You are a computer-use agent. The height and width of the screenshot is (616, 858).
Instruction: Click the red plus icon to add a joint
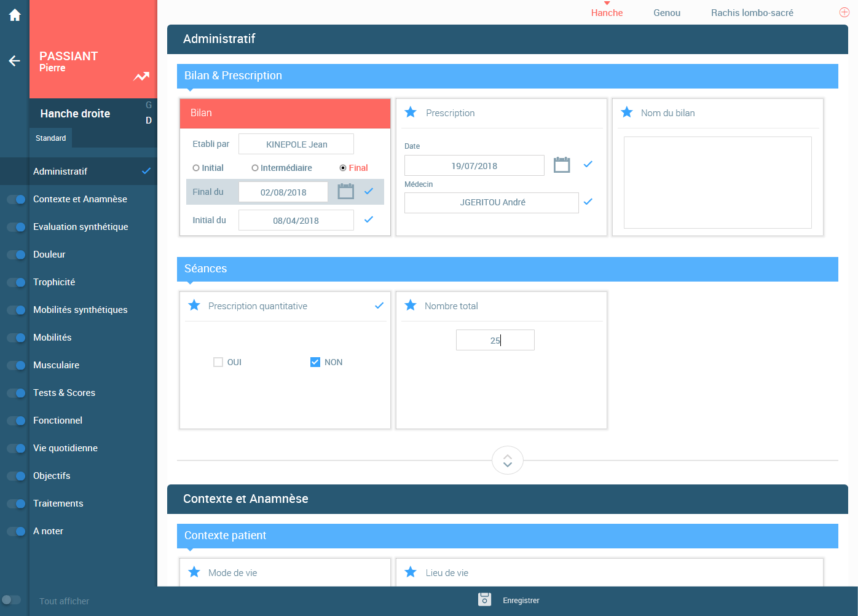(x=844, y=12)
